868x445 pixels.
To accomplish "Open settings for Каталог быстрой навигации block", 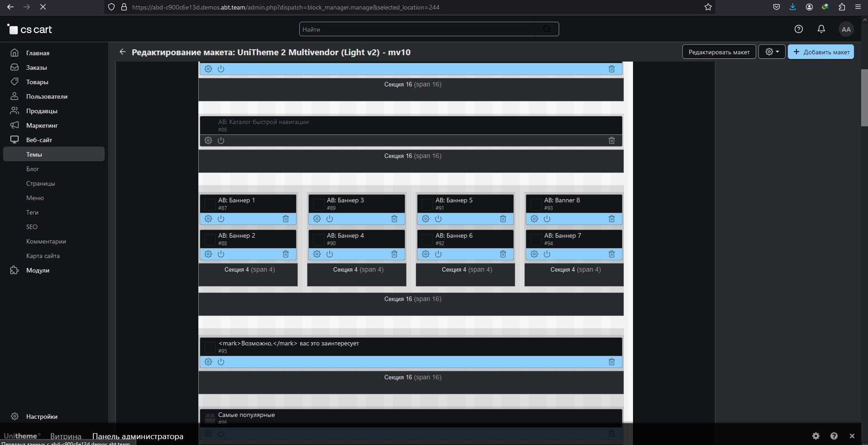I will point(208,140).
